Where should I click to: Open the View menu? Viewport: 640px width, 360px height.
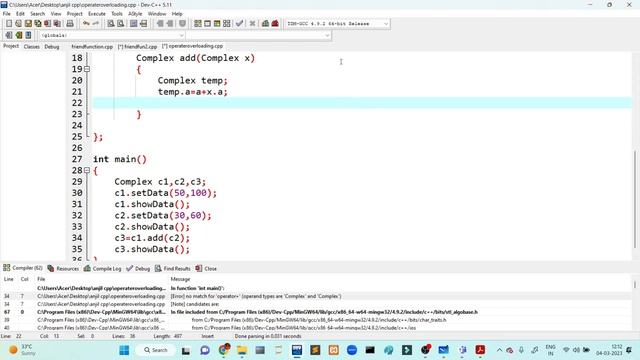coord(56,13)
